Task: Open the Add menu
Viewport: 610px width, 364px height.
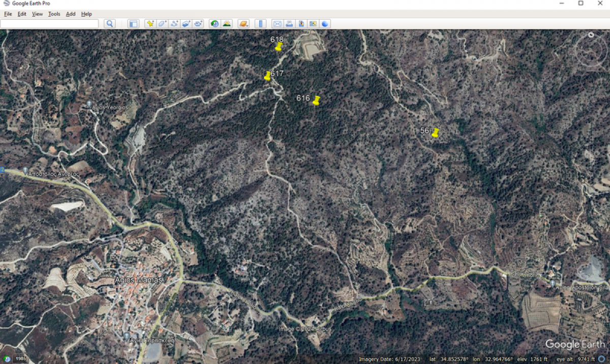Action: click(70, 14)
